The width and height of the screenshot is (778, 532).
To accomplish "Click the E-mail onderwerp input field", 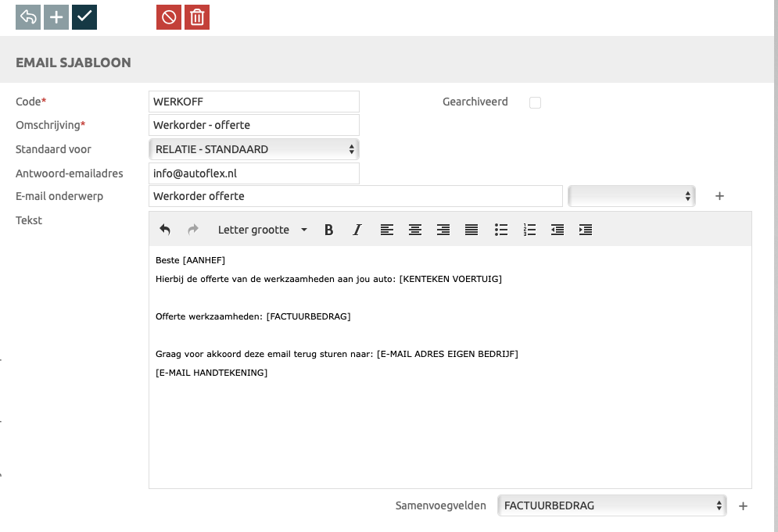I will 355,196.
